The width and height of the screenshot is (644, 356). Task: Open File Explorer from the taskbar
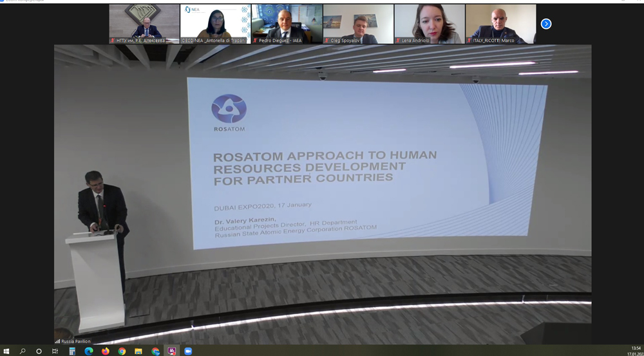point(138,351)
